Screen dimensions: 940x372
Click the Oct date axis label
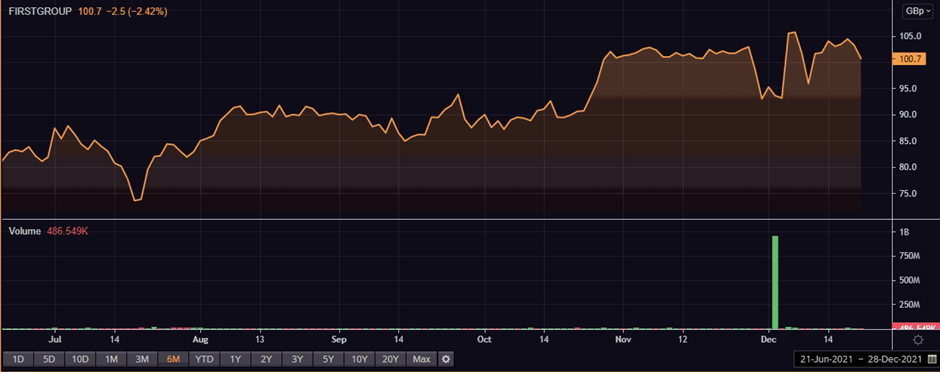coord(484,339)
